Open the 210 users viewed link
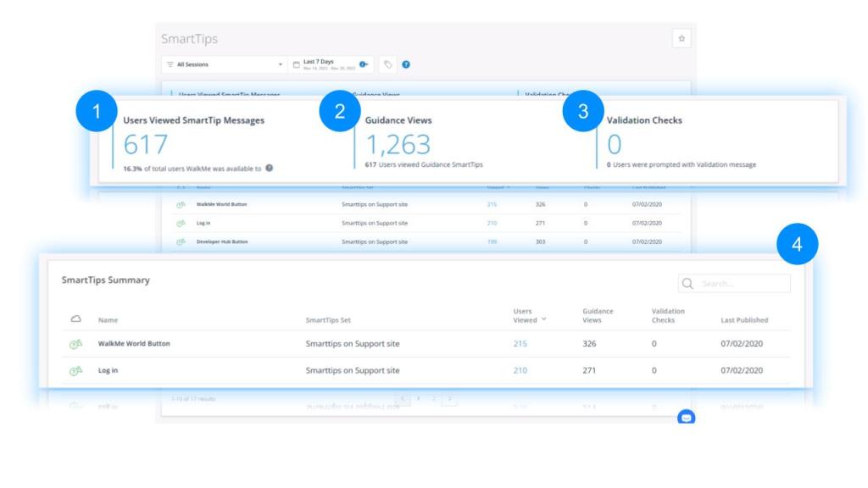This screenshot has height=488, width=868. point(520,370)
